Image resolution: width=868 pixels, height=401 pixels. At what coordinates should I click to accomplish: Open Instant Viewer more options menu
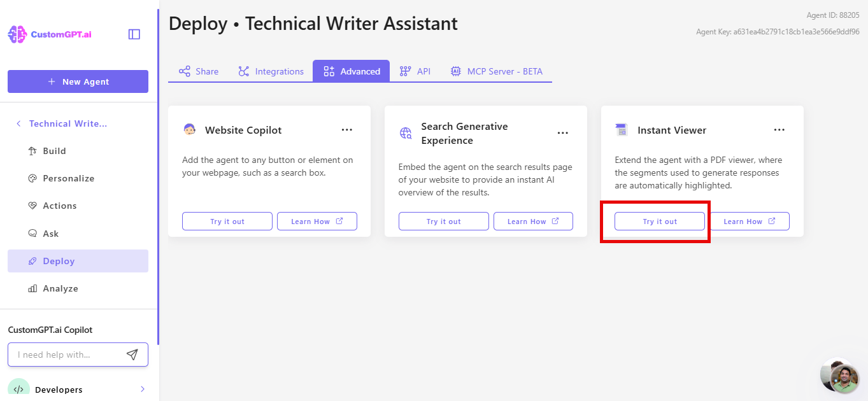(x=779, y=130)
